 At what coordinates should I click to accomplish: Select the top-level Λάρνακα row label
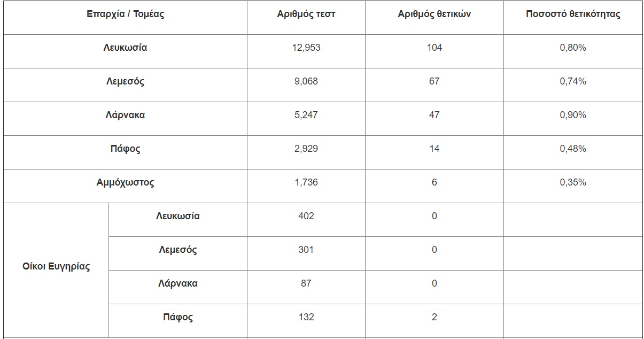tap(125, 115)
